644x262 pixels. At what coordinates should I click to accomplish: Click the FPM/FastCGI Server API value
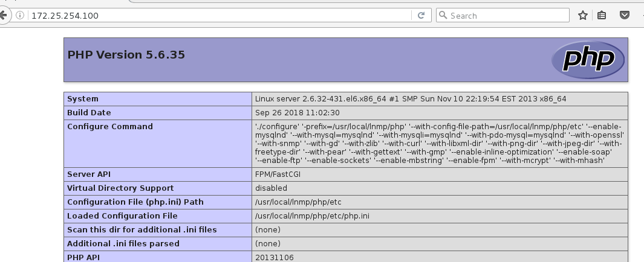(x=278, y=174)
